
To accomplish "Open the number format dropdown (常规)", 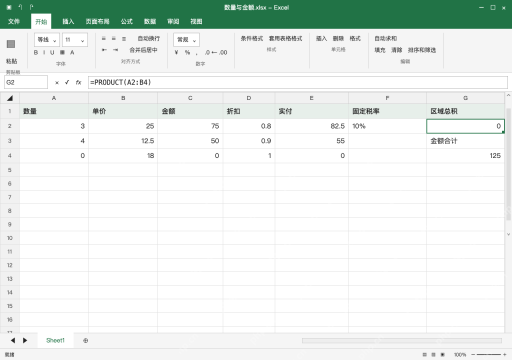I will pos(186,40).
